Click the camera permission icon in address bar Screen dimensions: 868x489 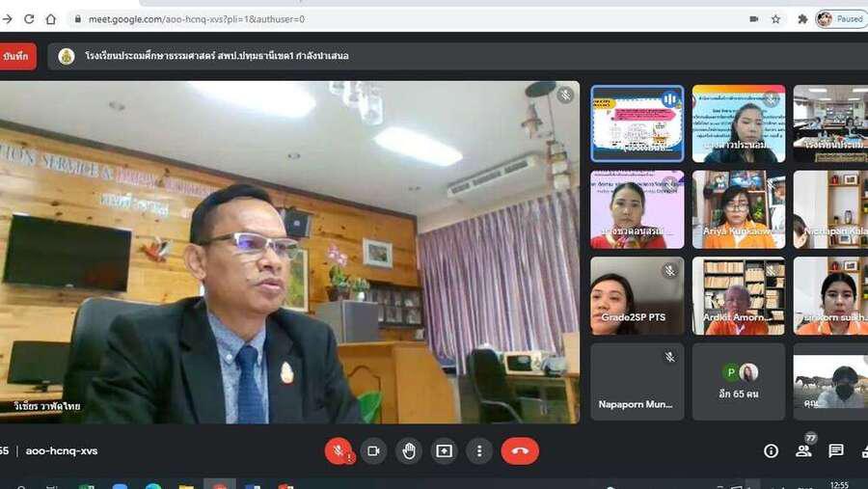click(753, 18)
